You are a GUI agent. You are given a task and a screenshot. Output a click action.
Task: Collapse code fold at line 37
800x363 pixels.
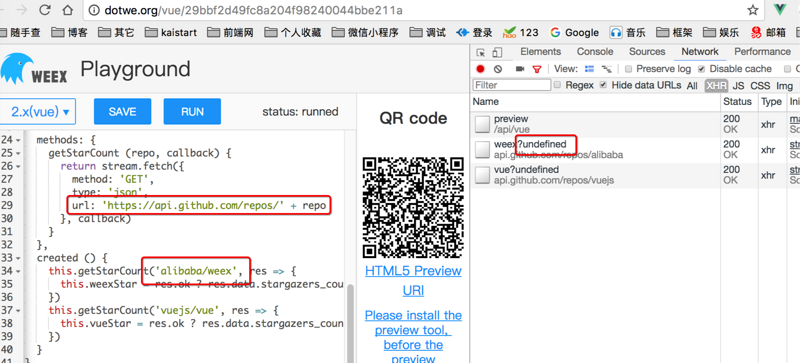(x=19, y=310)
